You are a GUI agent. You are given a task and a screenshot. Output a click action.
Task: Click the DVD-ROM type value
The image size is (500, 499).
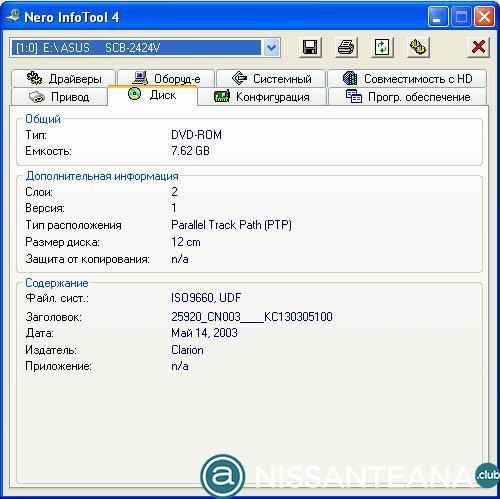click(x=196, y=135)
